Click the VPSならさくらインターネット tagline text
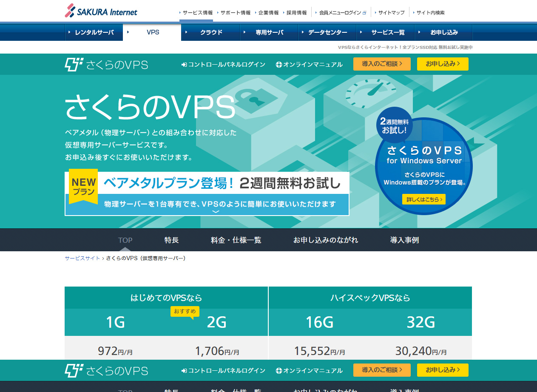537x392 pixels. tap(405, 47)
